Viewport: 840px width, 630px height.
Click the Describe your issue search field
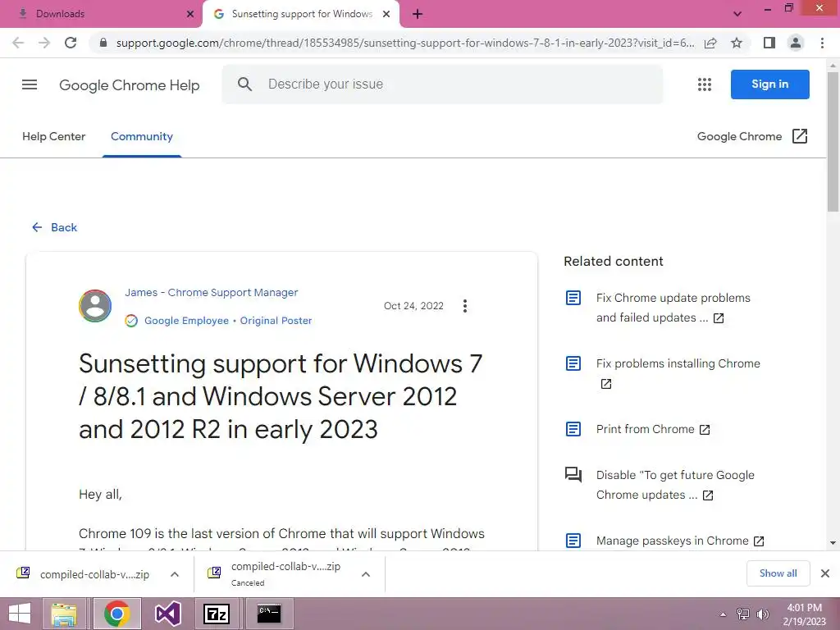click(x=442, y=84)
